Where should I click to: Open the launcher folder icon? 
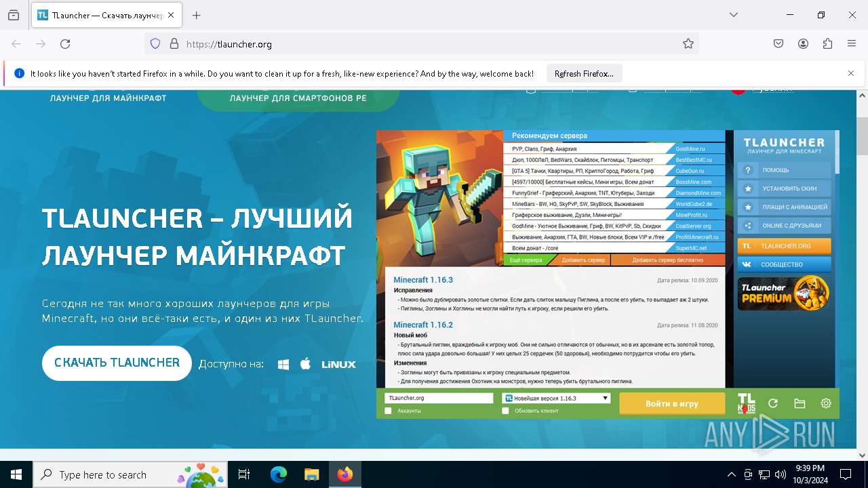pyautogui.click(x=800, y=403)
